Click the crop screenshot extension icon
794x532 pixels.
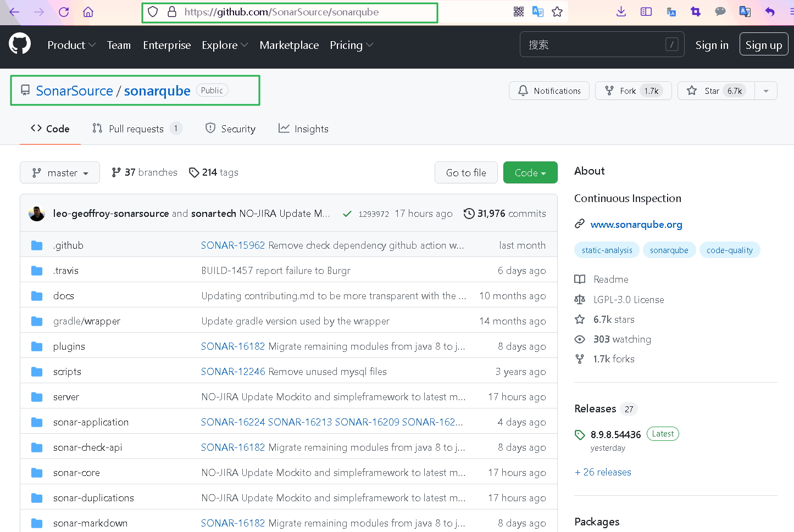[696, 12]
